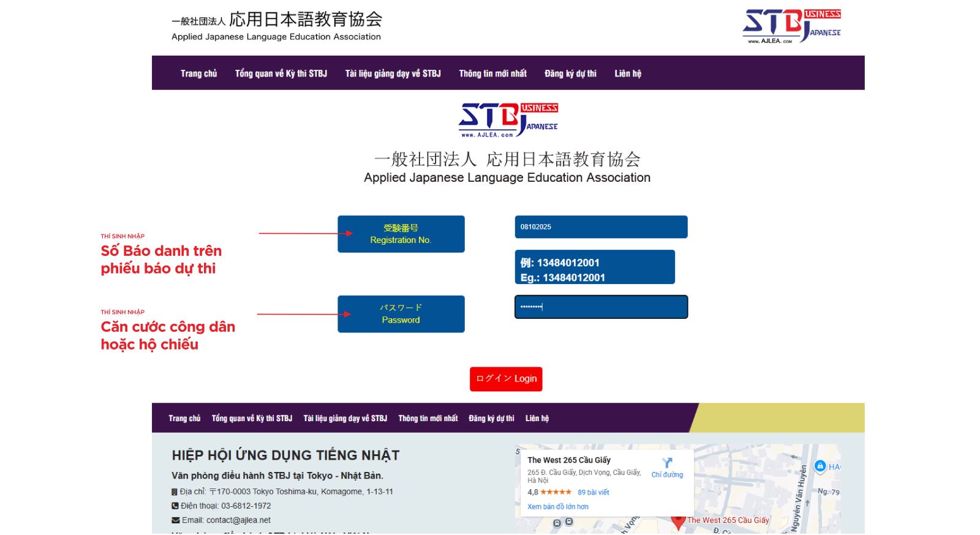This screenshot has height=535, width=980.
Task: Open Trang chủ in top navigation
Action: pyautogui.click(x=198, y=73)
